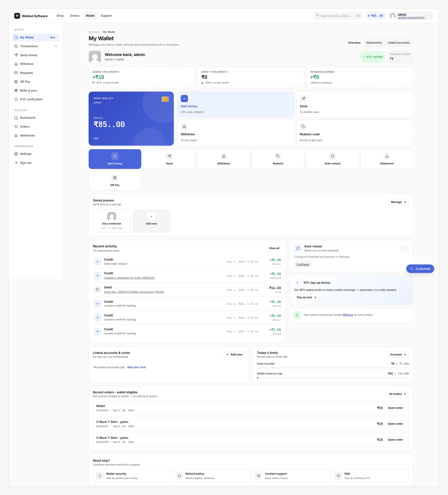The width and height of the screenshot is (448, 495).
Task: Click the search magnifier icon
Action: [317, 15]
